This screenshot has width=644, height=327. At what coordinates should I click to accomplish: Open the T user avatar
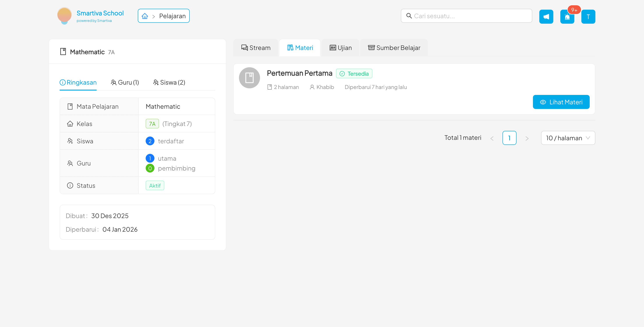[x=588, y=16]
